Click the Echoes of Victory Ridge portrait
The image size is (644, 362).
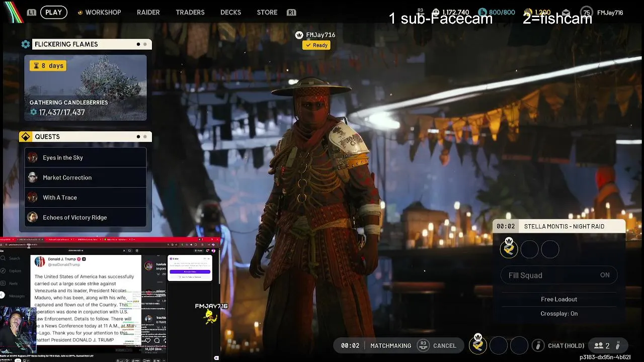(33, 217)
